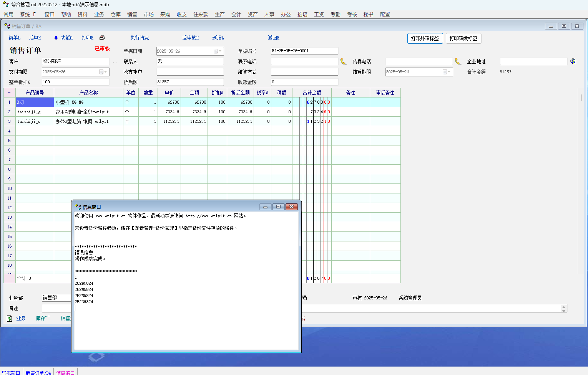Open the 仓库 menu

116,14
